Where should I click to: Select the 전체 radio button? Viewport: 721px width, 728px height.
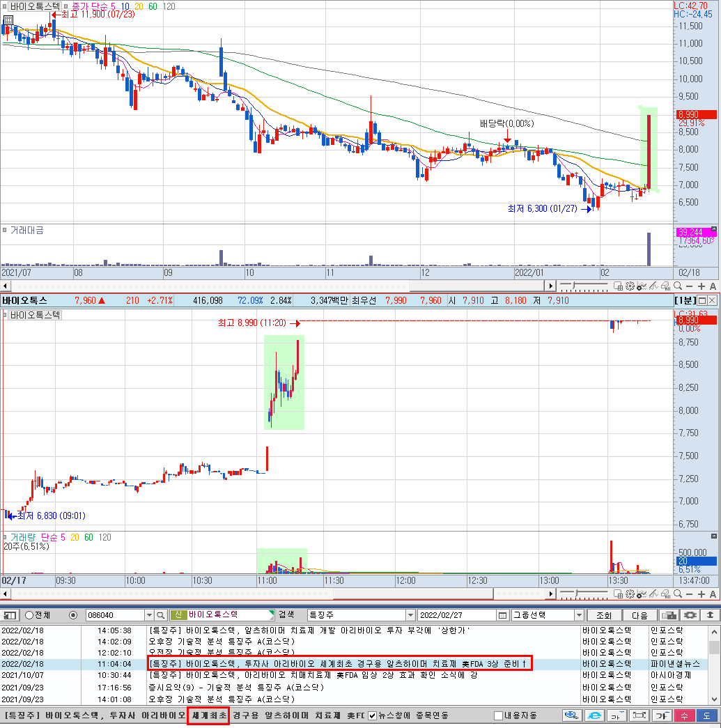tap(29, 615)
